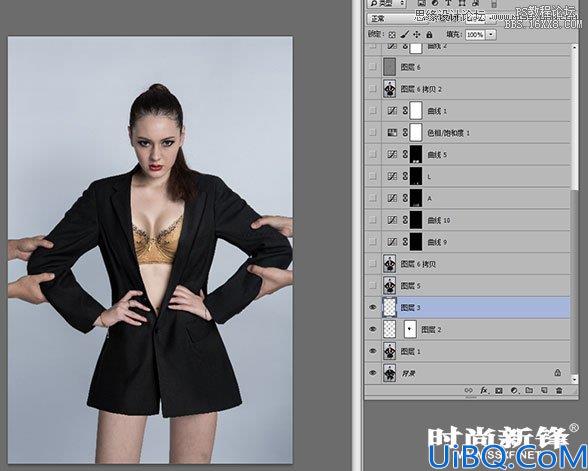Screen dimensions: 588x471
Task: Hide the 背景 layer with its eye icon
Action: tap(372, 373)
